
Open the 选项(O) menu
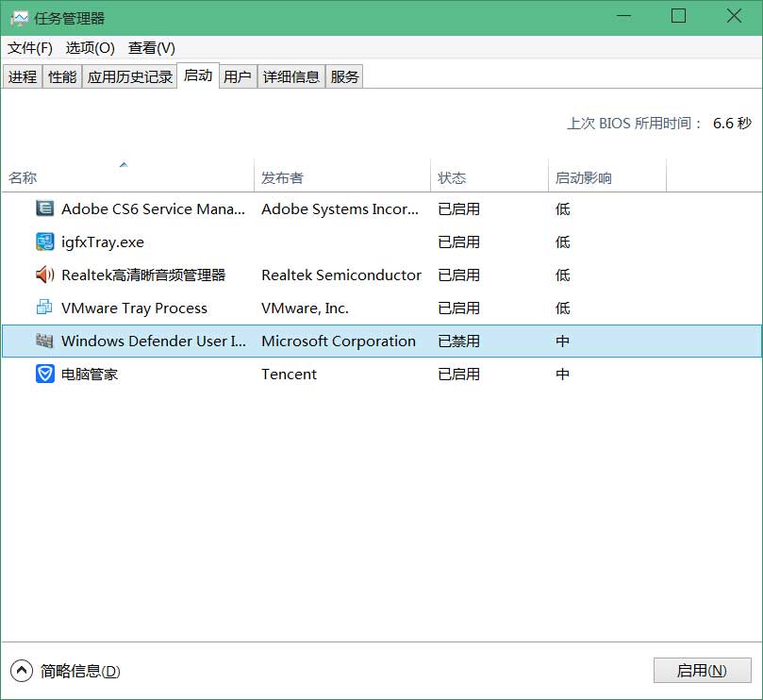pyautogui.click(x=90, y=48)
